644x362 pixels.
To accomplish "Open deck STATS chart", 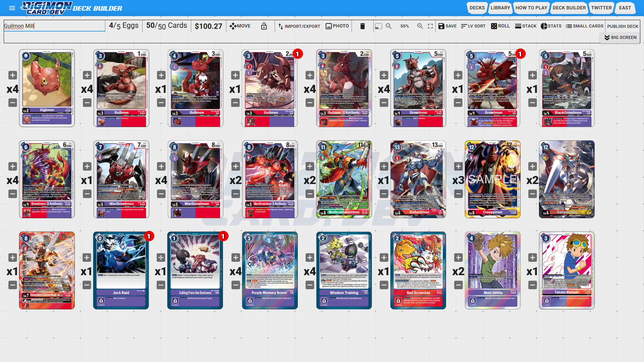I will [551, 26].
